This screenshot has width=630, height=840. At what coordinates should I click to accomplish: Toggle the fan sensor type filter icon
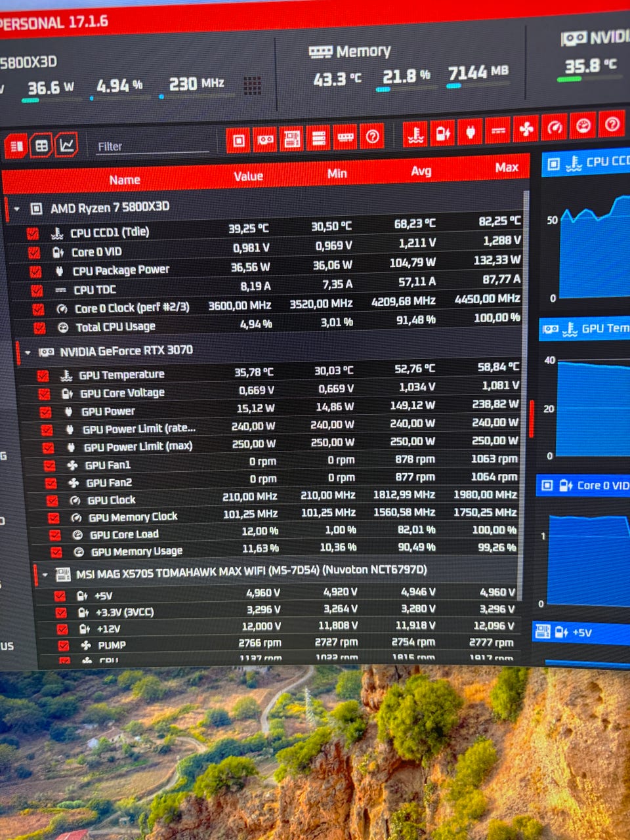[526, 129]
